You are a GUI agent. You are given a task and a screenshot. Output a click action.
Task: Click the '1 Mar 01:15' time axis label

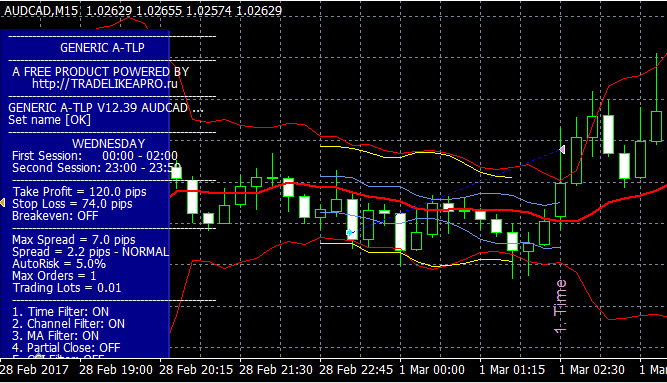[512, 369]
